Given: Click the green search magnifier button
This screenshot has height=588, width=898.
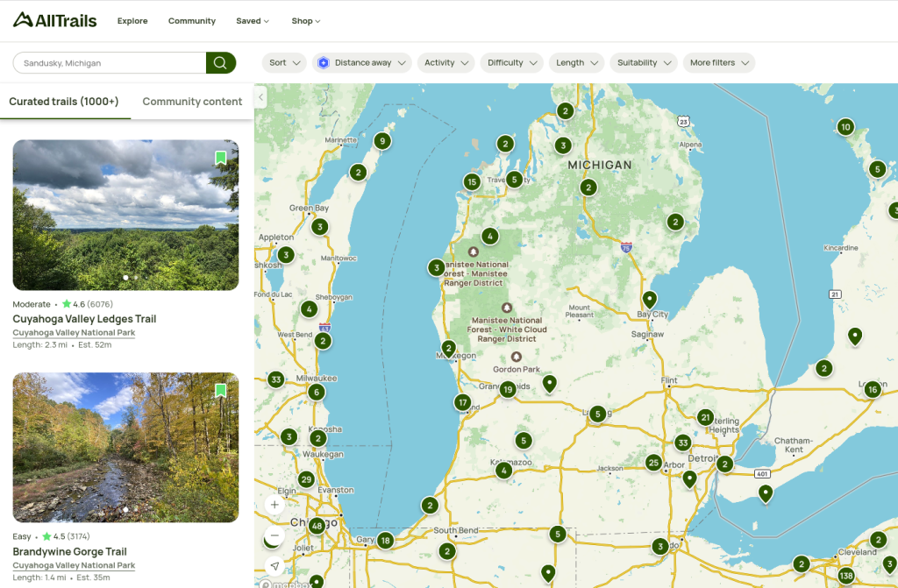Looking at the screenshot, I should coord(221,63).
